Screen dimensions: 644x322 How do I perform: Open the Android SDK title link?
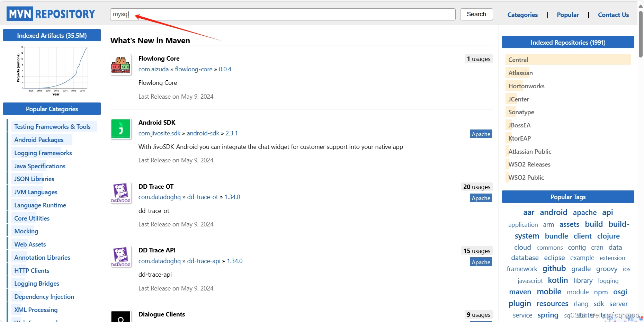(x=157, y=123)
